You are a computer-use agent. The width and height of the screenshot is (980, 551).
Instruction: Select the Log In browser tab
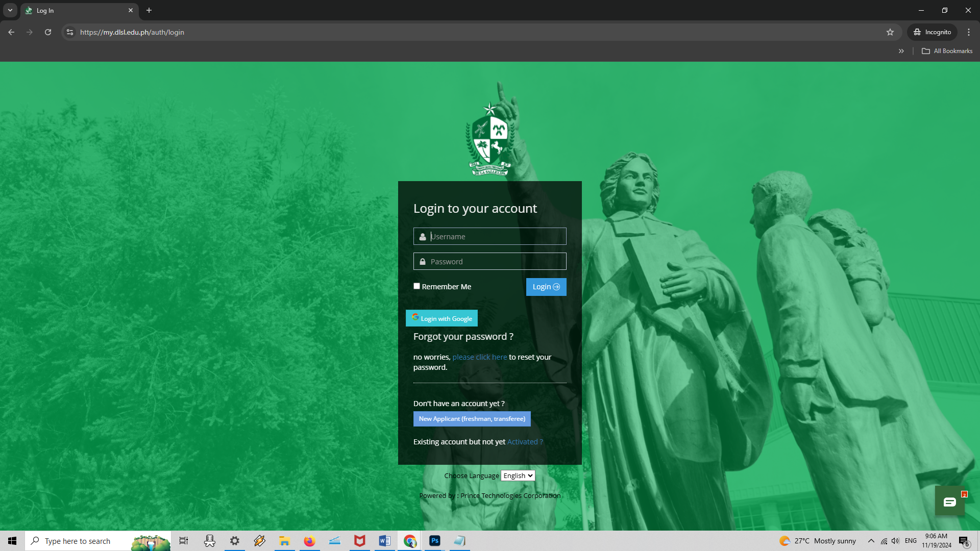(77, 10)
